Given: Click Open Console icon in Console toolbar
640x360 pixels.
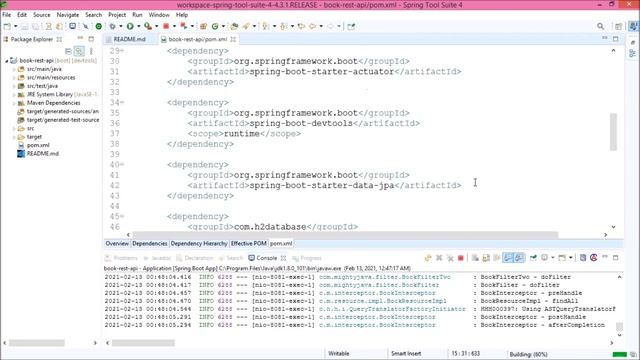Looking at the screenshot, I should 562,258.
